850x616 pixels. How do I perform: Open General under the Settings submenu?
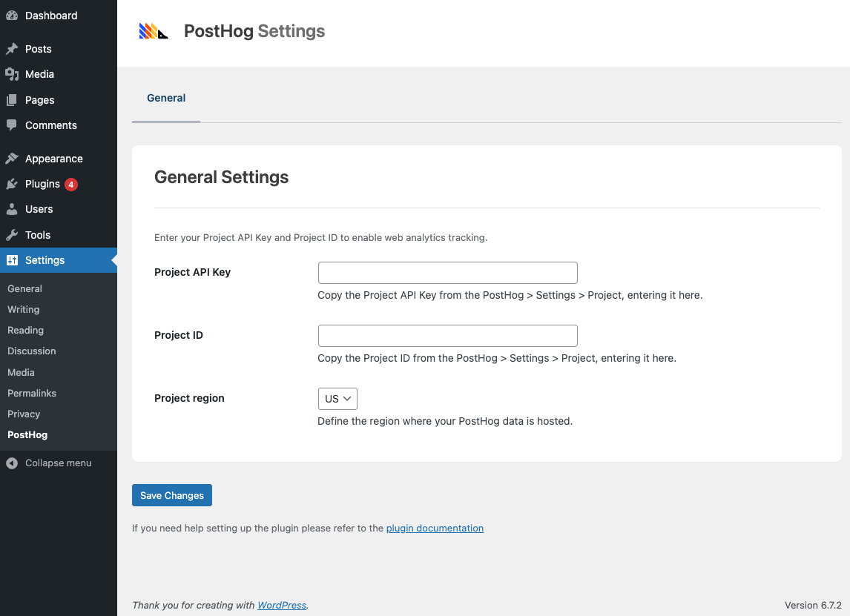[25, 289]
